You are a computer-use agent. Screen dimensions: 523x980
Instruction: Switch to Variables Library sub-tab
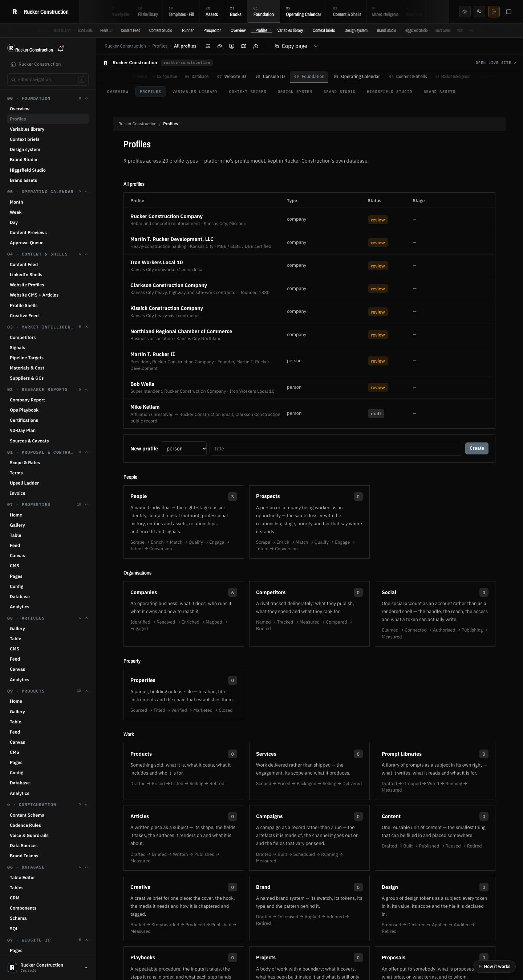pyautogui.click(x=195, y=92)
